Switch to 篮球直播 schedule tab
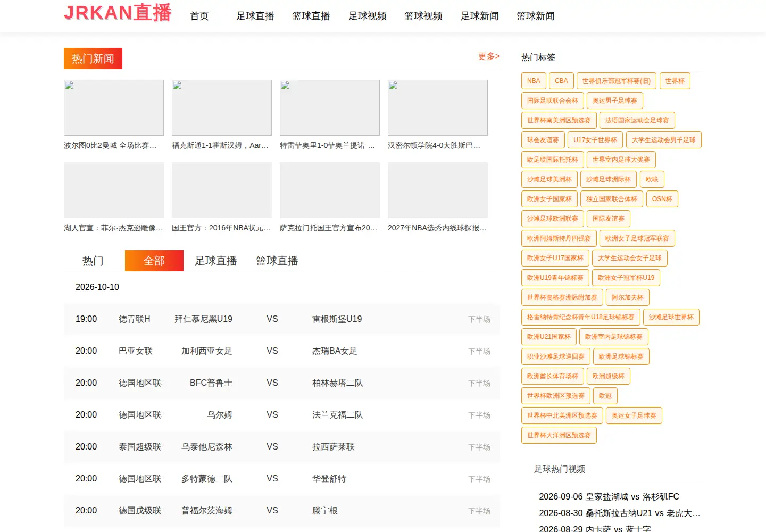The width and height of the screenshot is (766, 532). (x=277, y=261)
